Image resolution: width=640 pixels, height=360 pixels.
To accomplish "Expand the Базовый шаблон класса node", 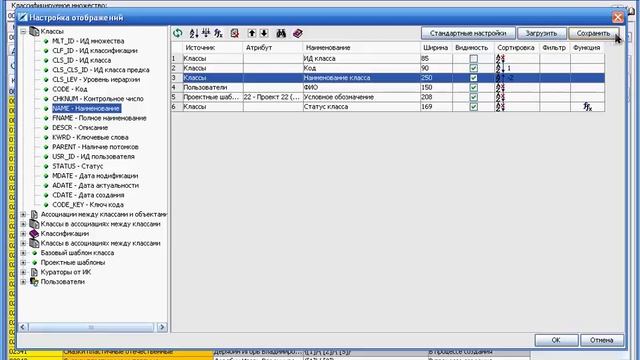I will (x=23, y=253).
